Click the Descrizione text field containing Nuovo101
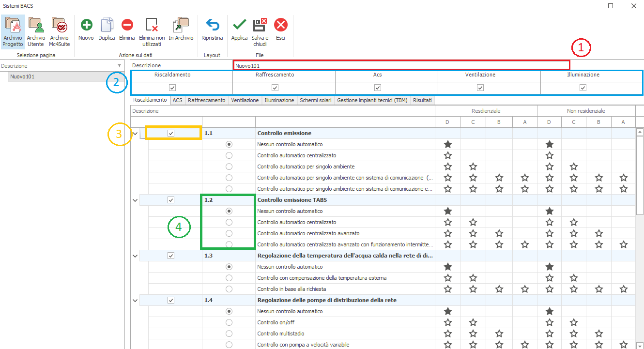This screenshot has width=644, height=349. pos(401,65)
